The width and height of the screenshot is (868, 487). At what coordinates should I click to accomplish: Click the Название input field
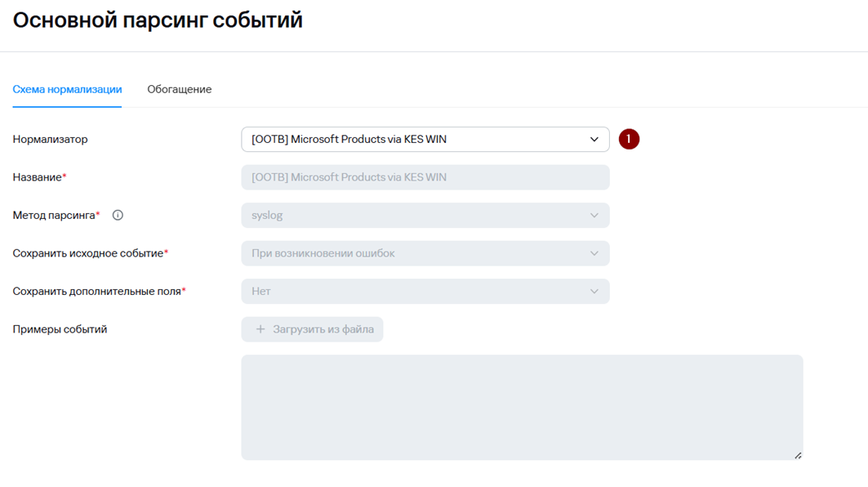coord(425,177)
